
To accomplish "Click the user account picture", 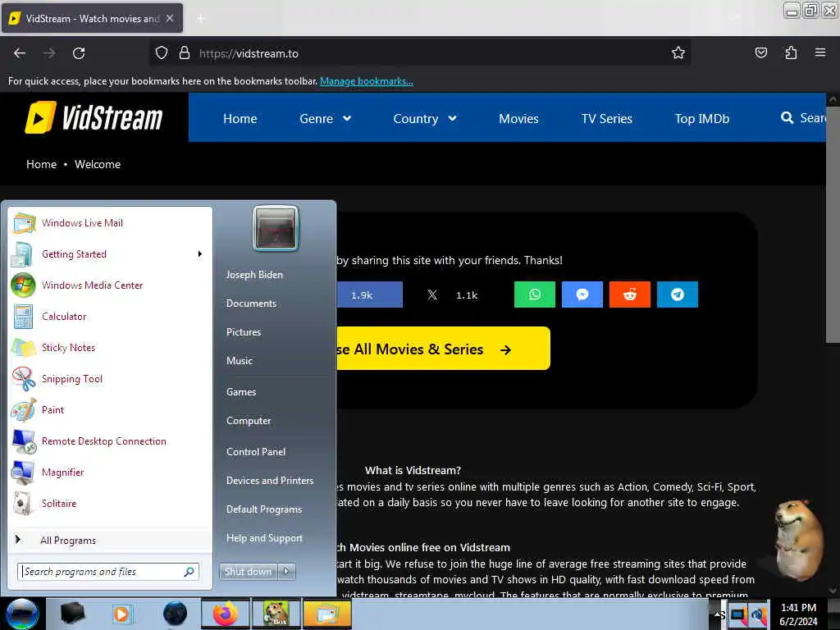I will click(276, 228).
